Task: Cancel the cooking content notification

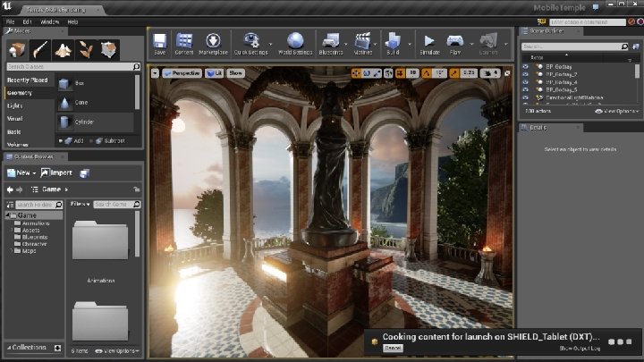Action: coord(393,348)
